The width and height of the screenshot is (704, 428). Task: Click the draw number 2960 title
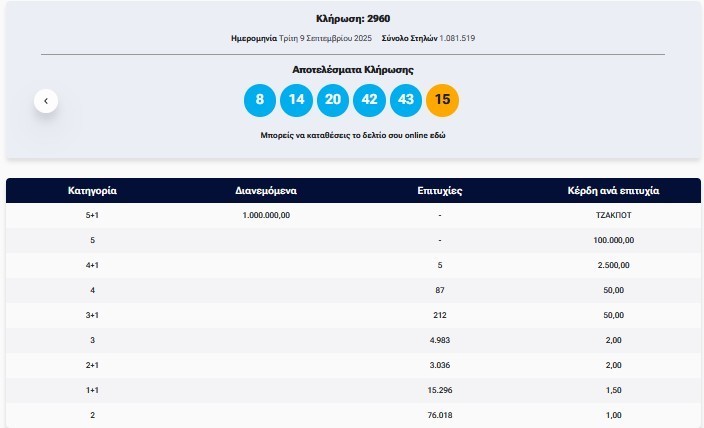tap(352, 18)
